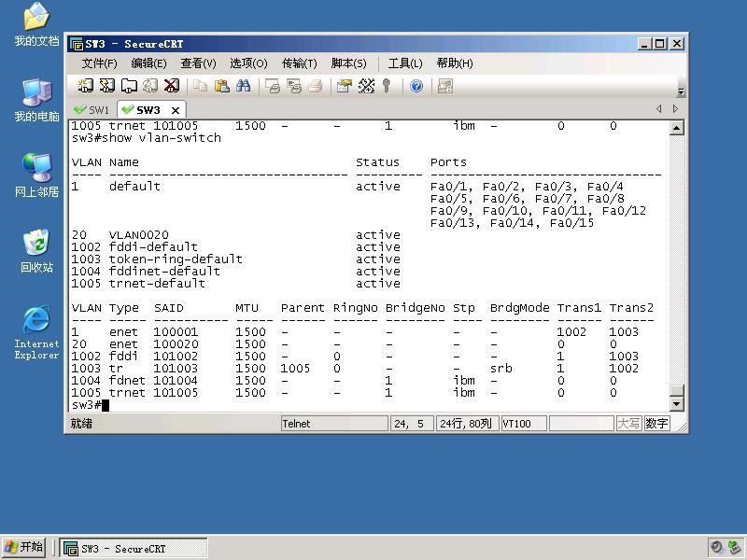The width and height of the screenshot is (747, 560).
Task: Click the speaker system tray icon
Action: (716, 547)
